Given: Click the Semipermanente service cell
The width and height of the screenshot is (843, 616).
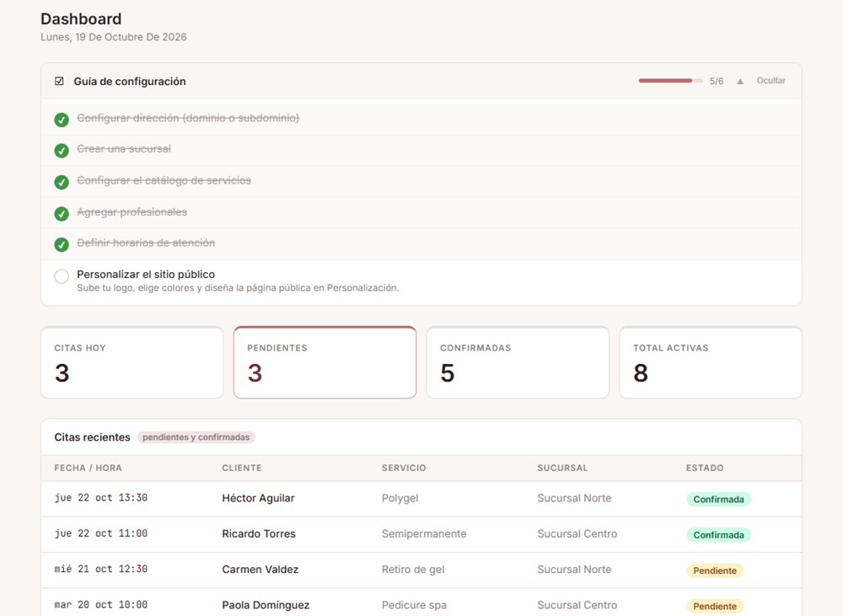Looking at the screenshot, I should coord(424,533).
